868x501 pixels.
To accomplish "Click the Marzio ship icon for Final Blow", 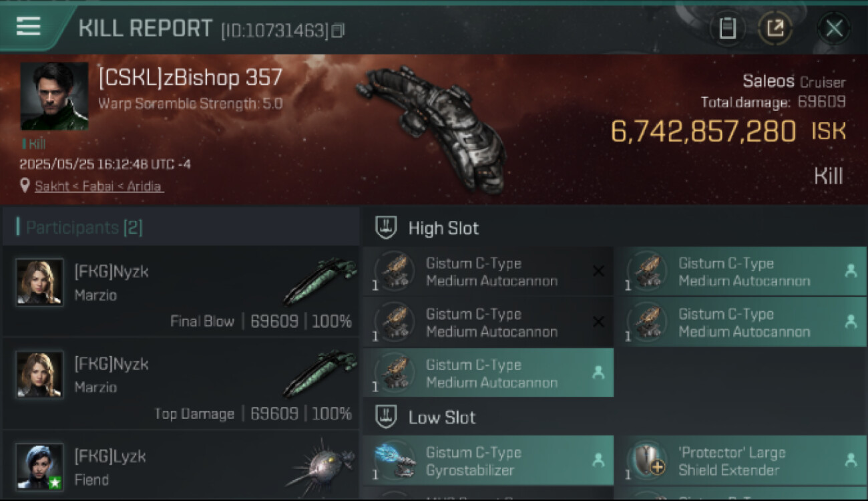I will (x=320, y=281).
